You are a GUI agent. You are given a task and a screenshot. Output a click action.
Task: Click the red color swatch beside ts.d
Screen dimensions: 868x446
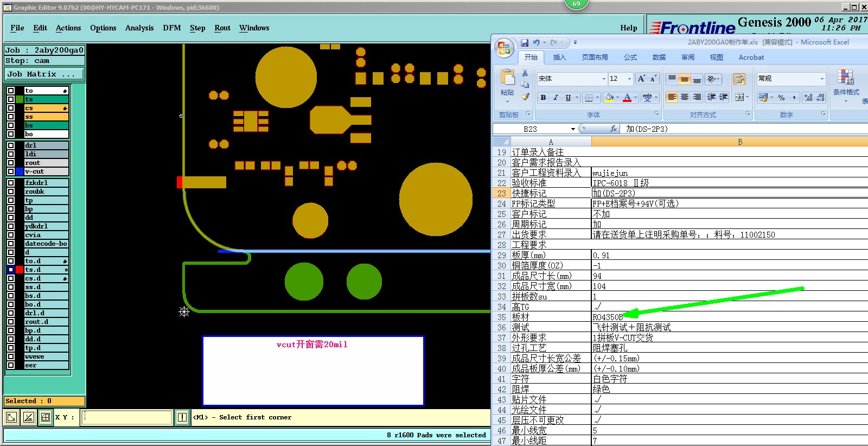pos(20,270)
